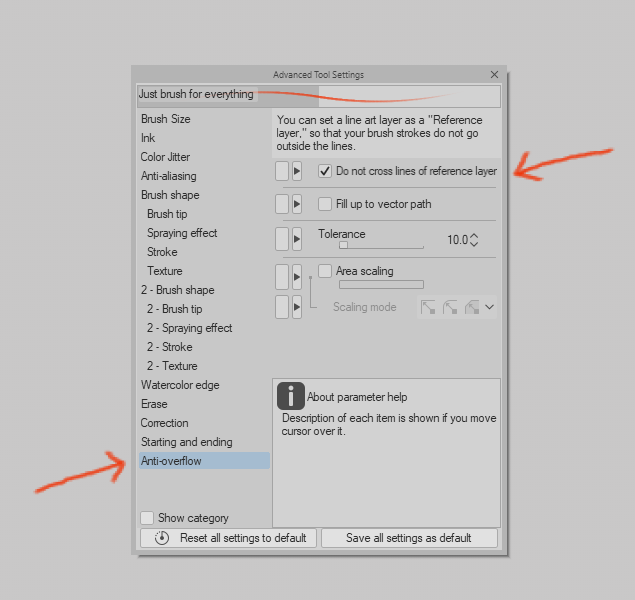This screenshot has width=635, height=600.
Task: Click the 'About parameter help' heading
Action: point(357,397)
